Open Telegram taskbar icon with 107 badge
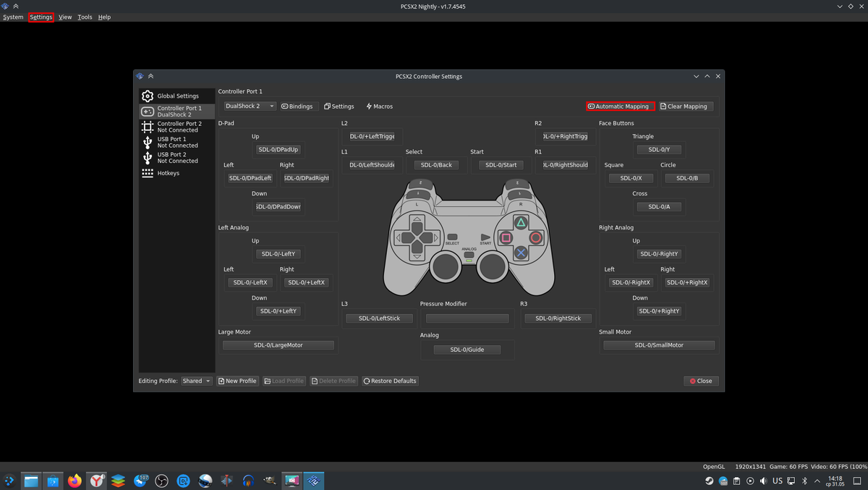This screenshot has height=490, width=868. [x=140, y=481]
